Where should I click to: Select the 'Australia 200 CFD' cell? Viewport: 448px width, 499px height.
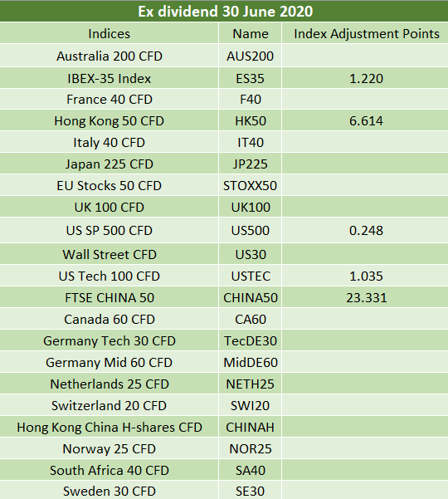click(109, 56)
